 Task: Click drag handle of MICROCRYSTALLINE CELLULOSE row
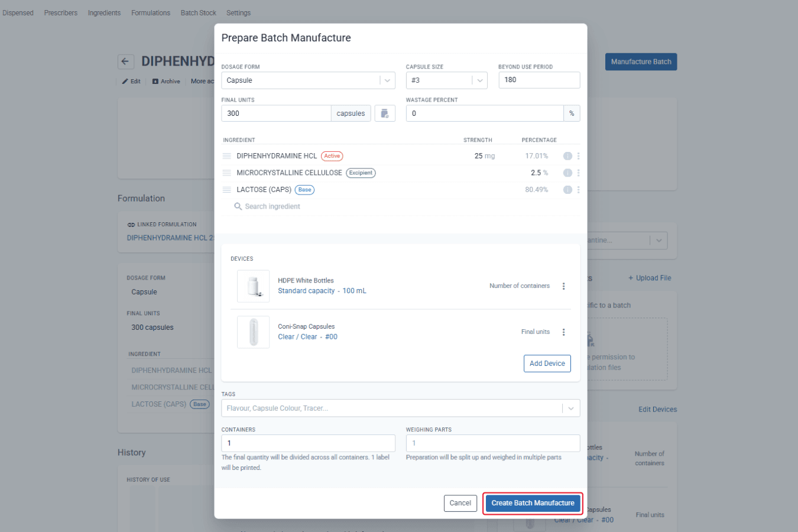click(x=226, y=173)
